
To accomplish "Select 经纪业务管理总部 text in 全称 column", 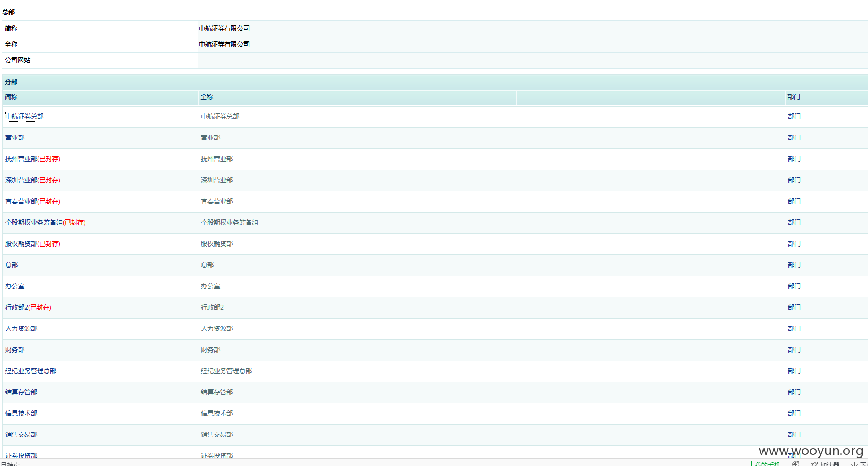I will pyautogui.click(x=226, y=371).
